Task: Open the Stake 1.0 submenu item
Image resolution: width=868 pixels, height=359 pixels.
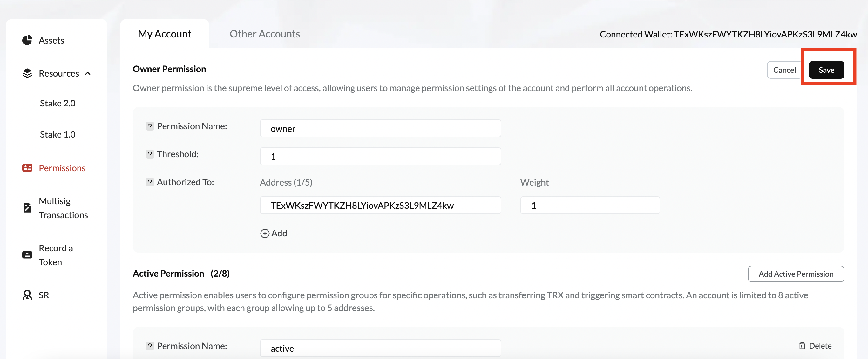Action: (58, 134)
